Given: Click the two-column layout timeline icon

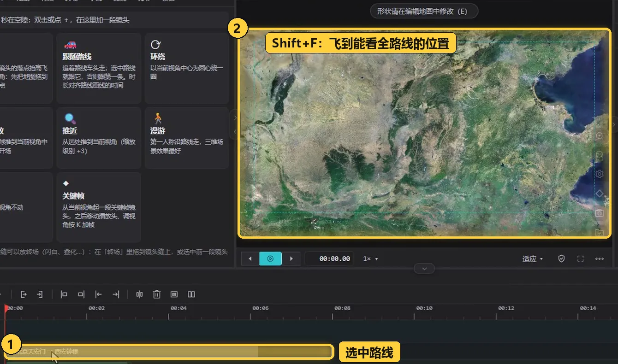Looking at the screenshot, I should click(191, 294).
